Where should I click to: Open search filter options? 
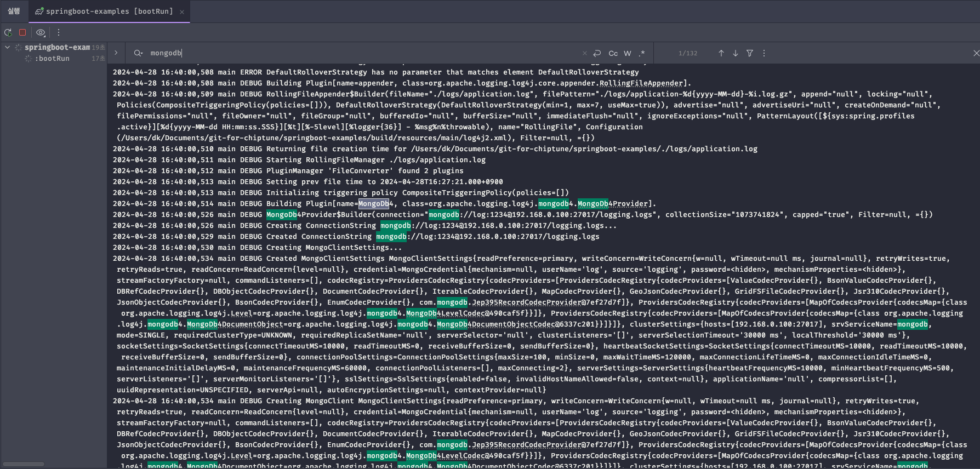750,53
